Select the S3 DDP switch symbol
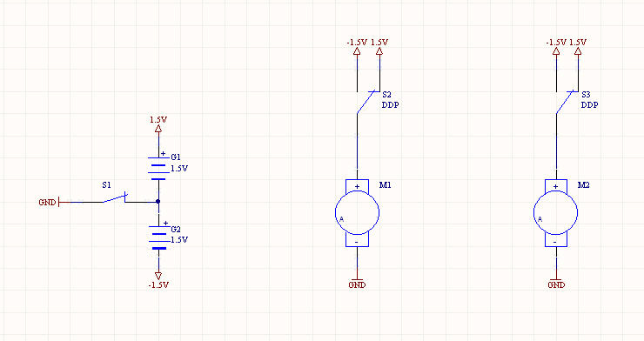The height and width of the screenshot is (341, 644). click(x=567, y=102)
